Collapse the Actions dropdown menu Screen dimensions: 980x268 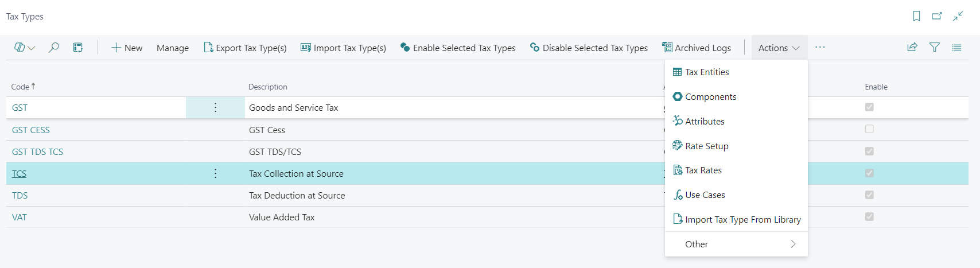point(779,48)
